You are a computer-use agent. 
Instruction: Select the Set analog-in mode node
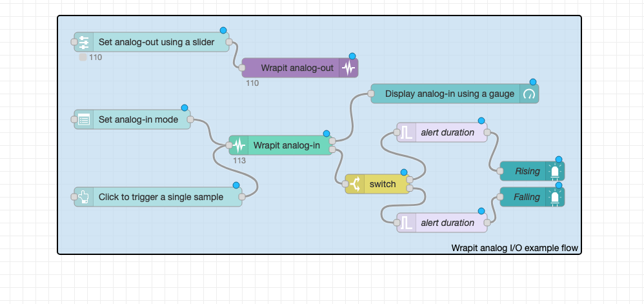(x=132, y=119)
